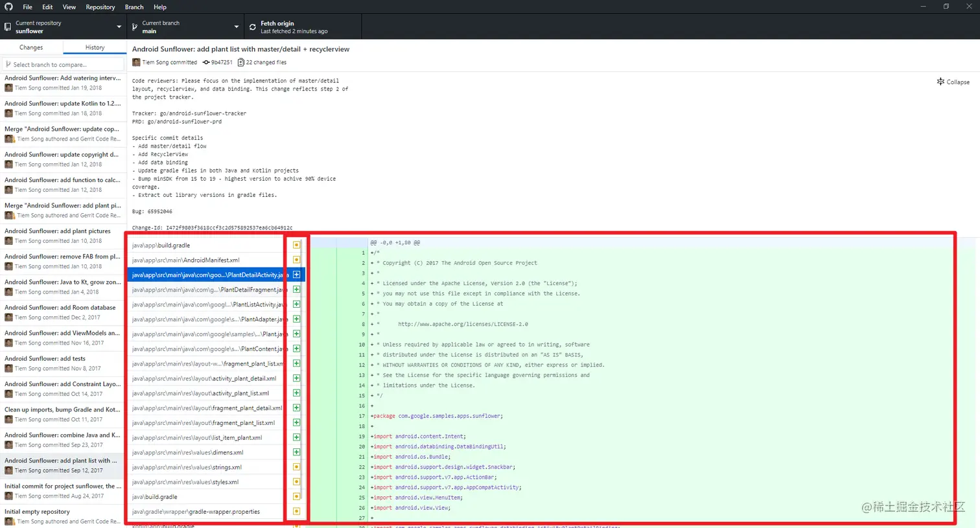
Task: Select commit 'update Kotlin to 1.2...'
Action: click(63, 108)
